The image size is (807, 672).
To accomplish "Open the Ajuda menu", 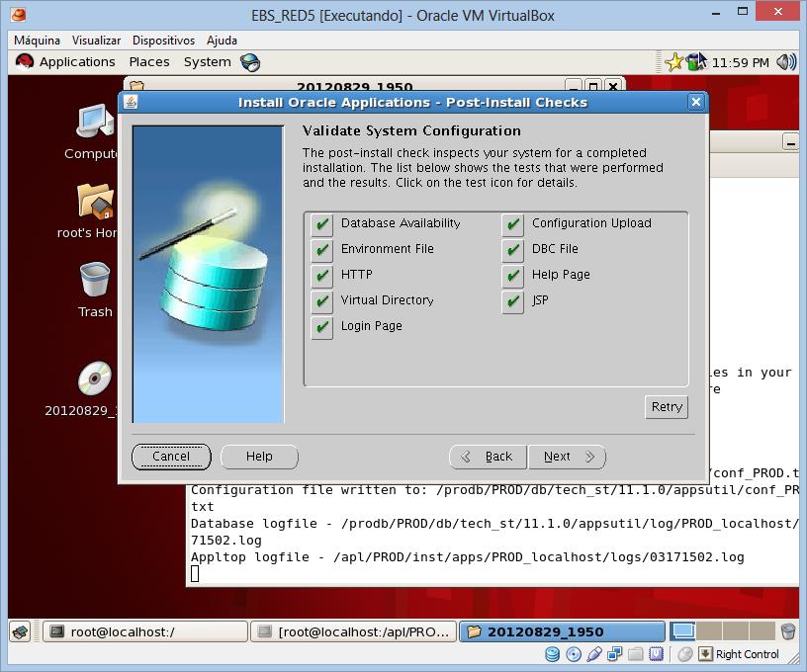I will pyautogui.click(x=222, y=41).
